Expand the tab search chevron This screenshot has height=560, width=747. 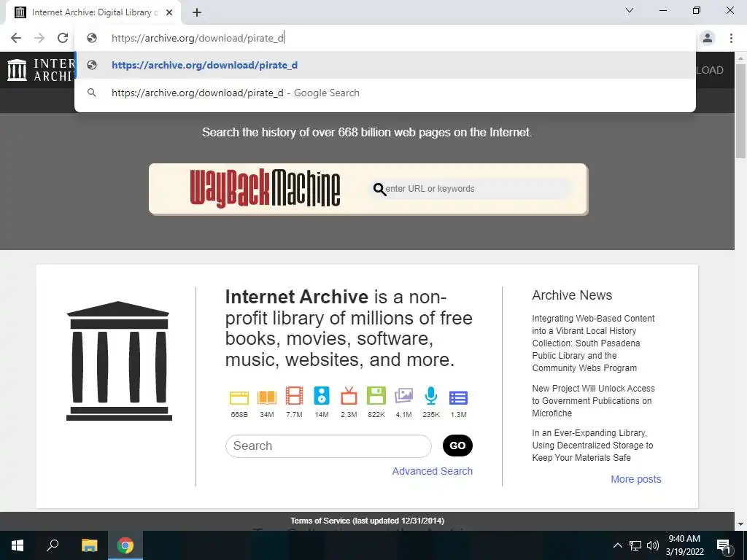(630, 10)
